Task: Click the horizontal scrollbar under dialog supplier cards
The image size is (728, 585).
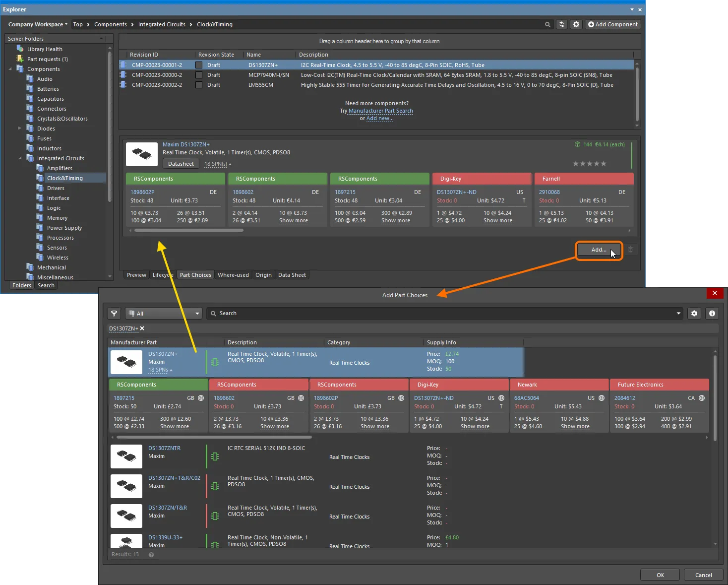Action: 214,437
